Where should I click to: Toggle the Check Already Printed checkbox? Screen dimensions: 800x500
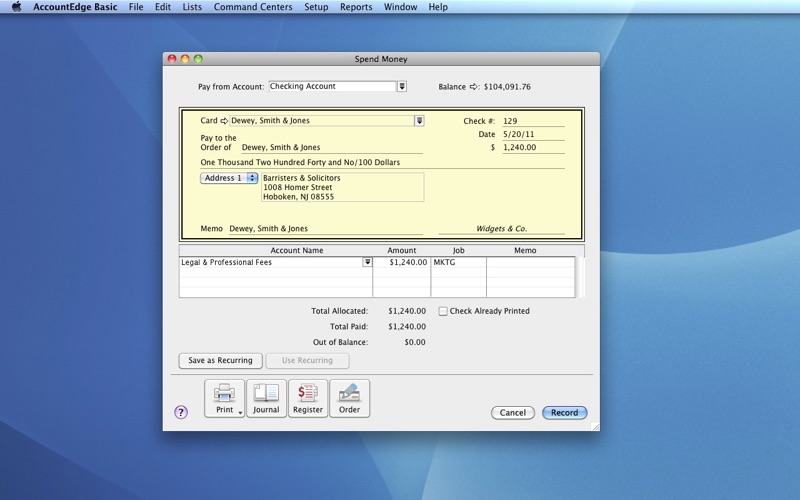(x=443, y=311)
